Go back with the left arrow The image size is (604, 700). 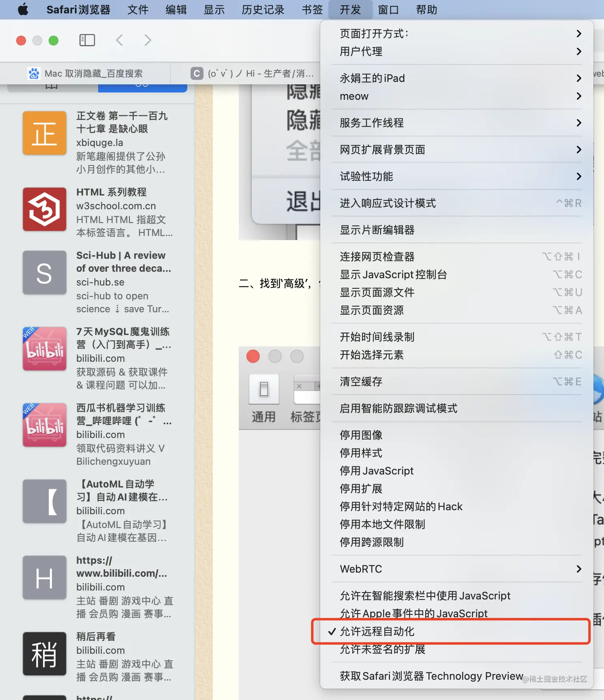click(x=119, y=40)
